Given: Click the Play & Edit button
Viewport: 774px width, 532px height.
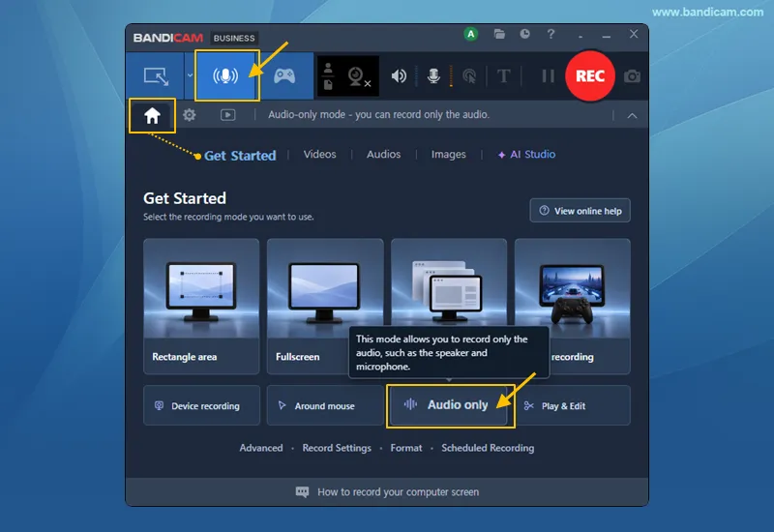Looking at the screenshot, I should (574, 405).
